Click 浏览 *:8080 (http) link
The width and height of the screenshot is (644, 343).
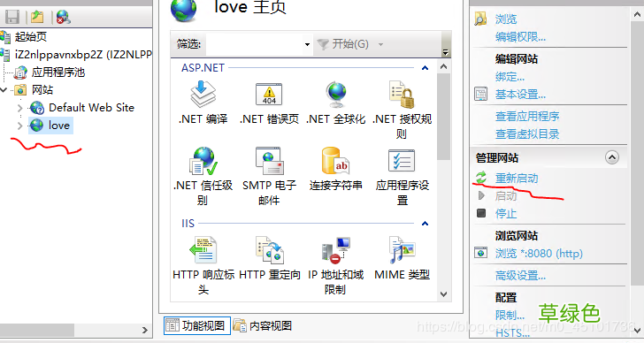[x=539, y=253]
